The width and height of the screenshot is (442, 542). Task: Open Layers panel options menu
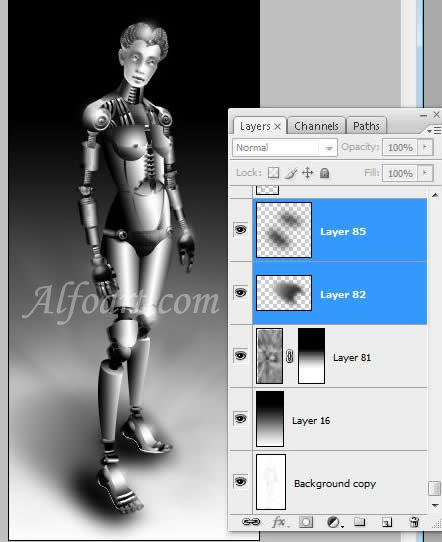[434, 130]
